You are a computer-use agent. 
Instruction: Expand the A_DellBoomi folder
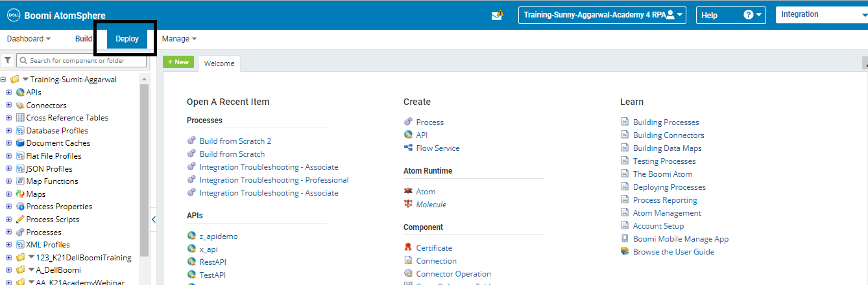click(8, 270)
